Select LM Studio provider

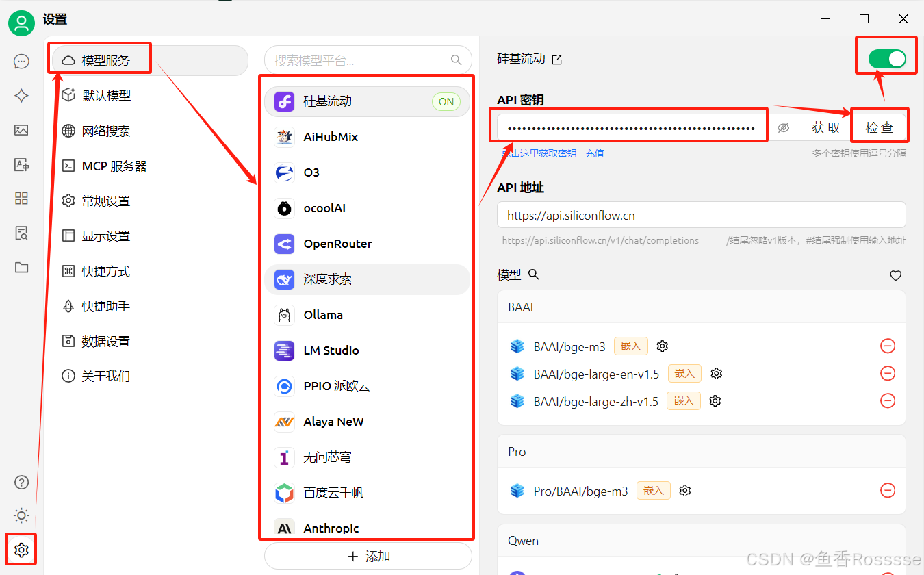pos(368,350)
